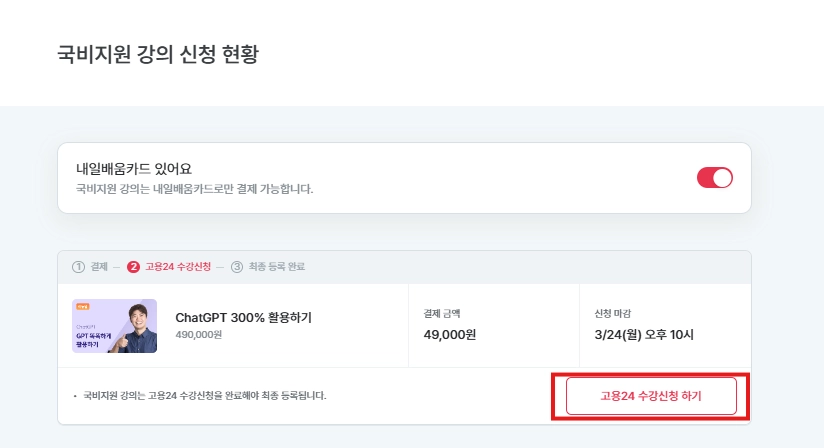The image size is (824, 448).
Task: Click the red step 2 circle icon
Action: point(134,267)
